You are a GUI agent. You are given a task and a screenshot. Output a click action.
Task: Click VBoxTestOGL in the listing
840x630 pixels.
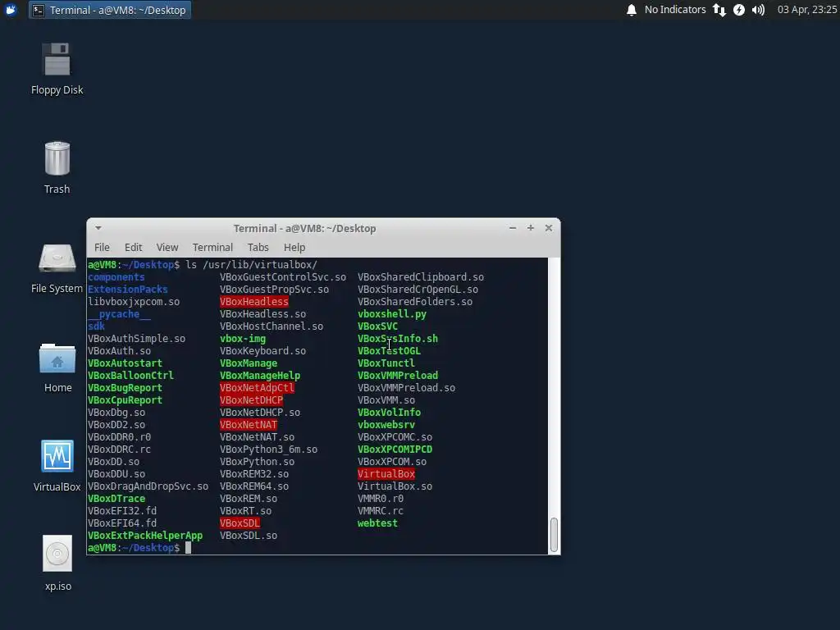coord(389,351)
